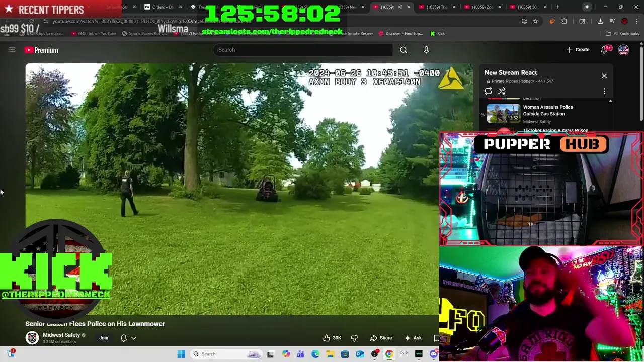644x362 pixels.
Task: Open Copilot from the taskbar
Action: (286, 354)
